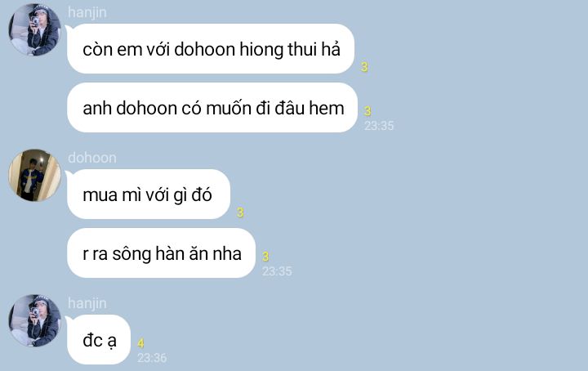Tap unread count 3 beside 'anh dohoon' message
588x371 pixels.
click(367, 111)
